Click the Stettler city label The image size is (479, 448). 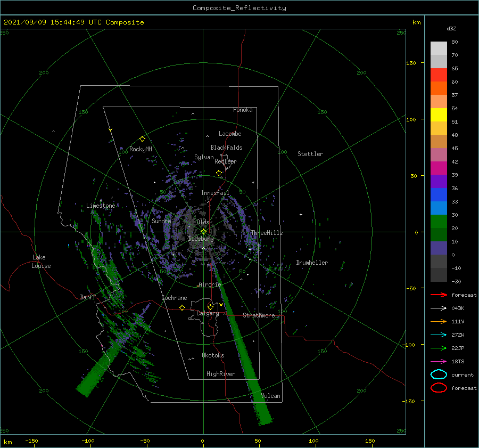[310, 154]
